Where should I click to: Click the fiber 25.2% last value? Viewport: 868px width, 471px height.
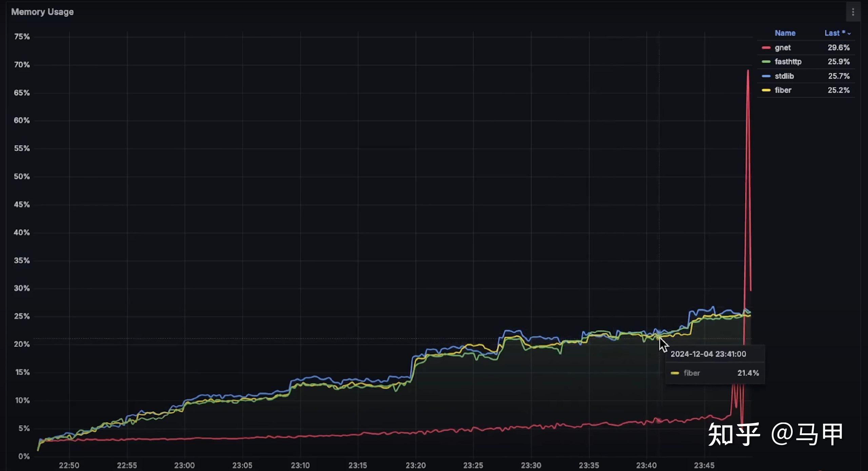(839, 90)
